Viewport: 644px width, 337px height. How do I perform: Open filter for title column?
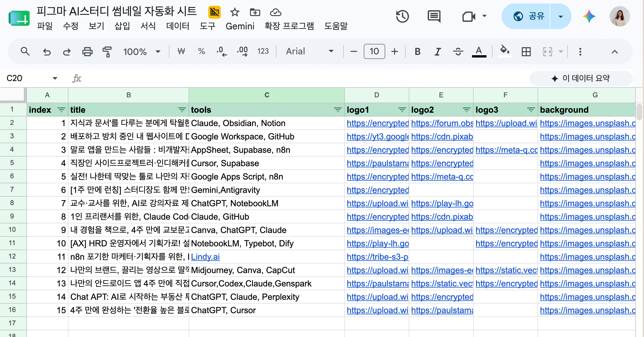(182, 110)
